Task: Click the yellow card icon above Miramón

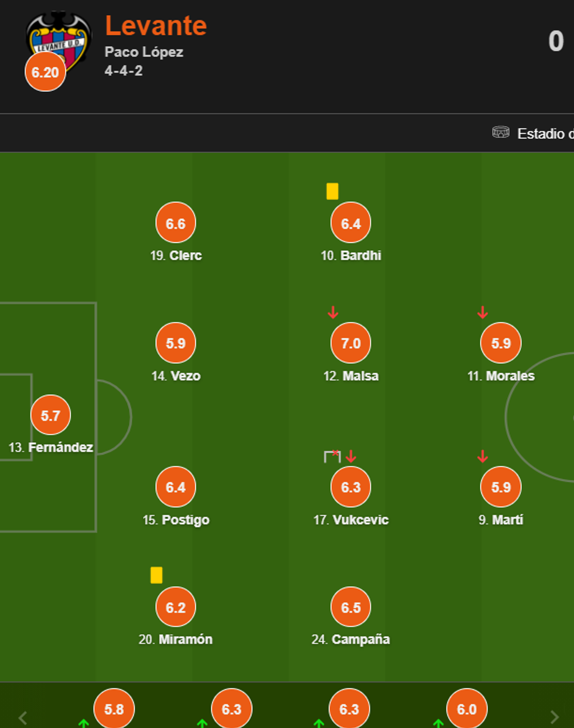Action: coord(156,575)
